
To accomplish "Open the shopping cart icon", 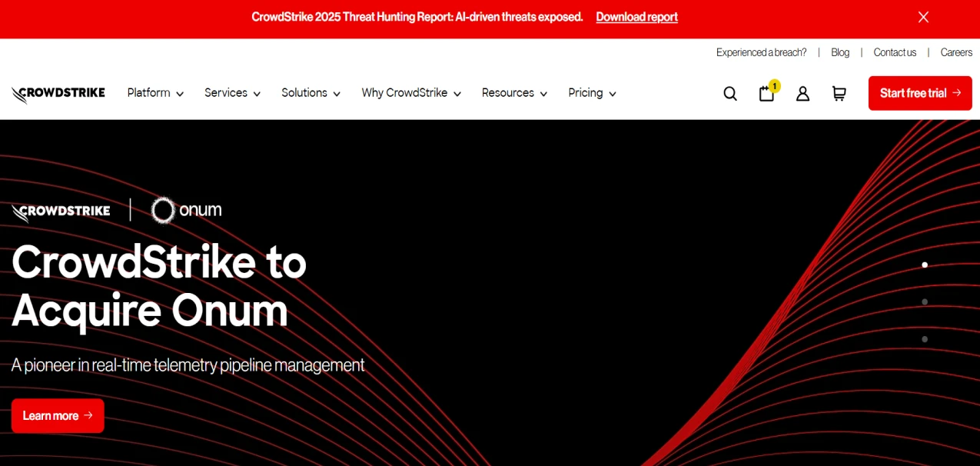I will [x=839, y=94].
